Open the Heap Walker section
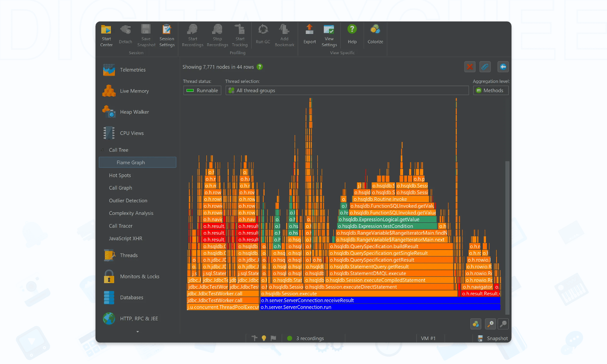 tap(138, 112)
